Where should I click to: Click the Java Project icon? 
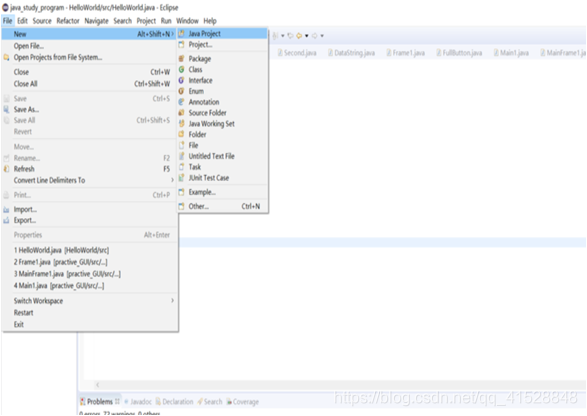182,34
